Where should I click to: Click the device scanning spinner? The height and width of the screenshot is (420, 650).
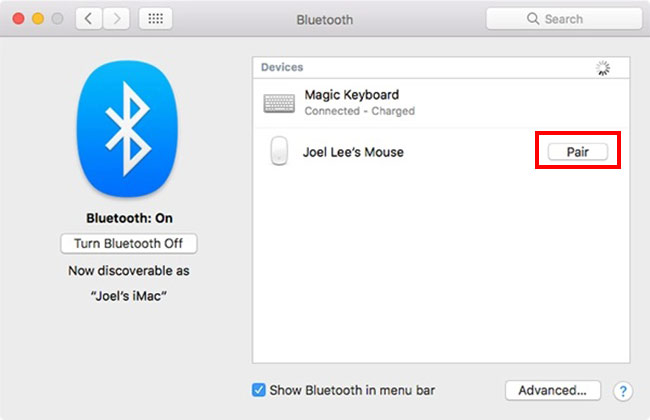tap(603, 68)
